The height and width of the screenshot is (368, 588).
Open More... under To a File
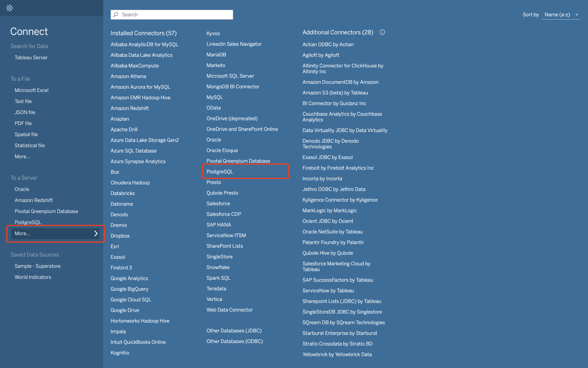(22, 156)
